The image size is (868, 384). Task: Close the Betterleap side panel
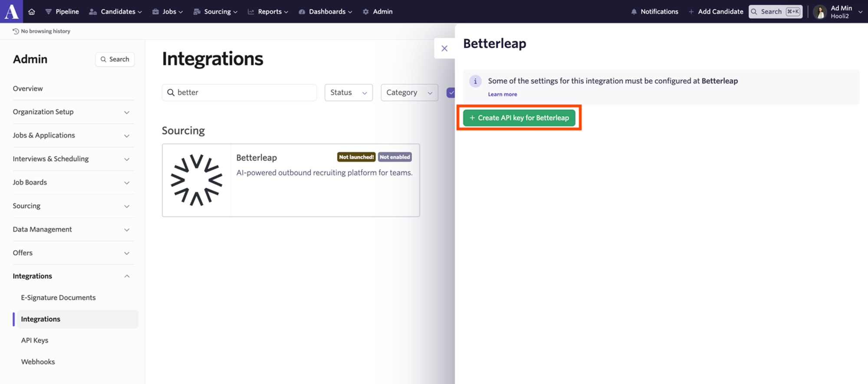click(444, 48)
